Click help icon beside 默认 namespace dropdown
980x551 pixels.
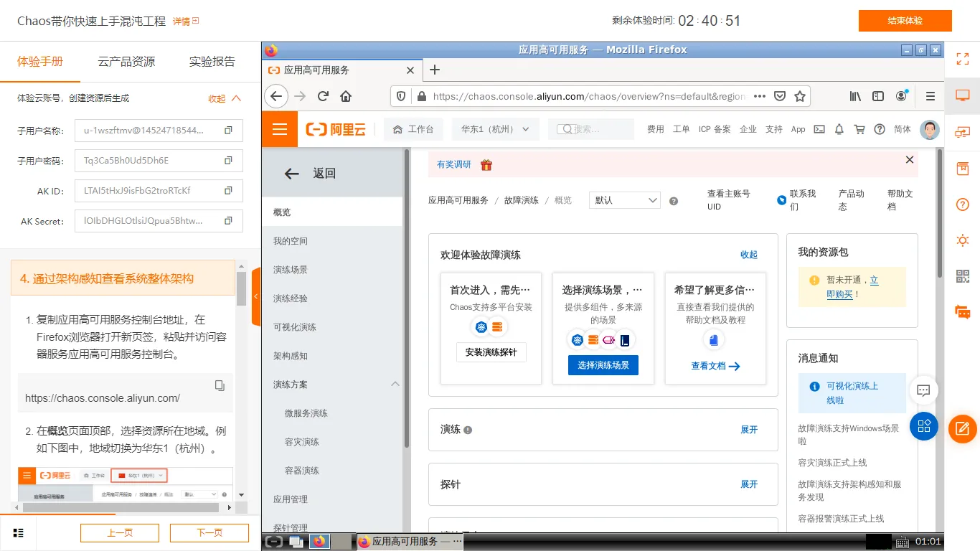(x=674, y=201)
